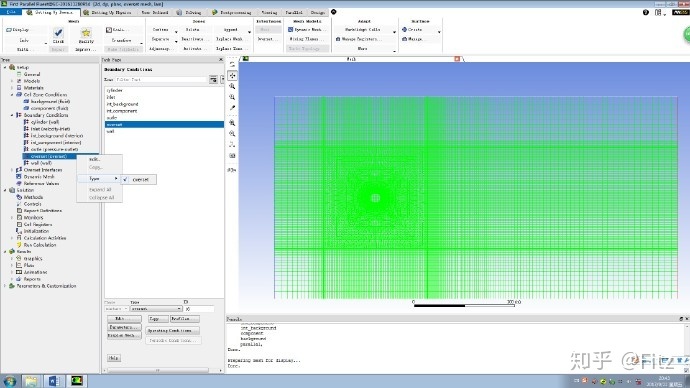This screenshot has width=690, height=388.
Task: Switch to the Setting Up Physics tab
Action: click(107, 12)
